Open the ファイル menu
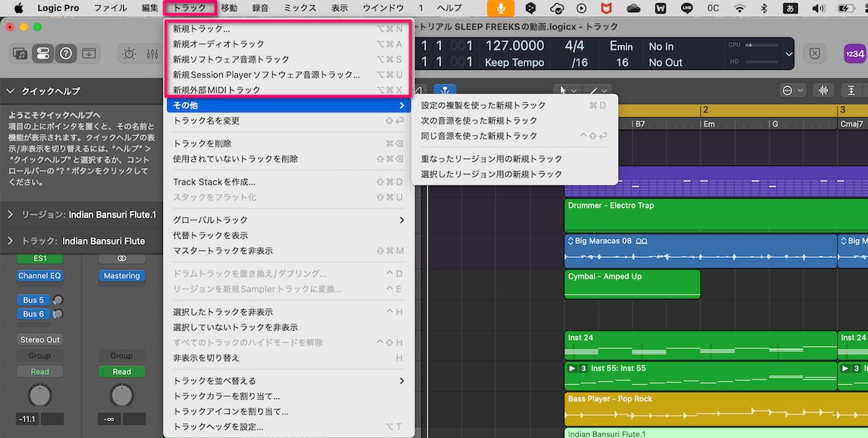 (111, 9)
